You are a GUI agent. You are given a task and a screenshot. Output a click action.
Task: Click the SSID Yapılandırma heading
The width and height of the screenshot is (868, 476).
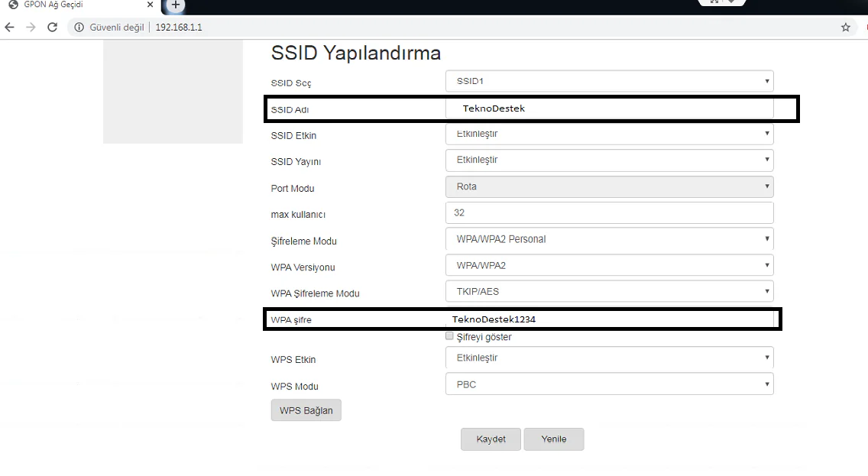[x=356, y=53]
